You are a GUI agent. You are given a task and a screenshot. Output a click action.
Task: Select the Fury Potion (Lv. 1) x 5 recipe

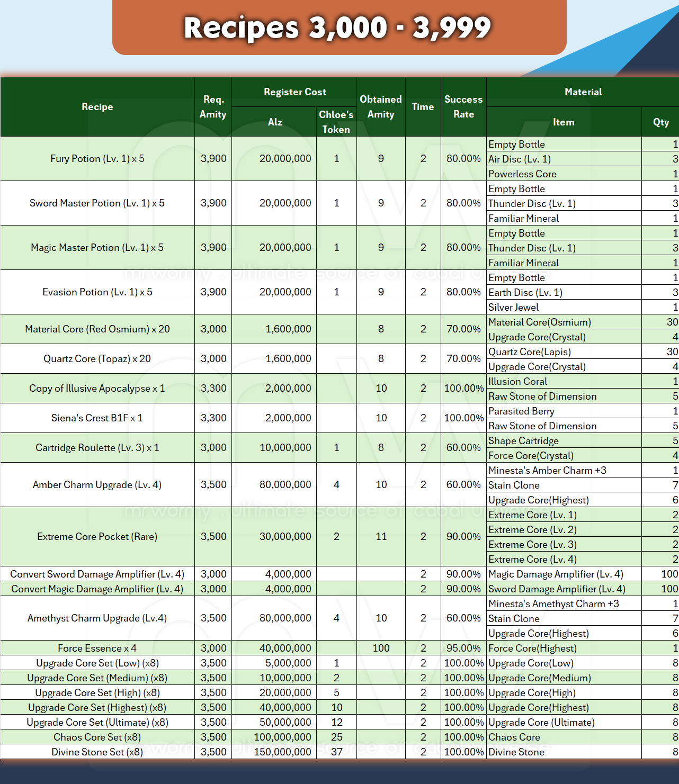point(97,159)
